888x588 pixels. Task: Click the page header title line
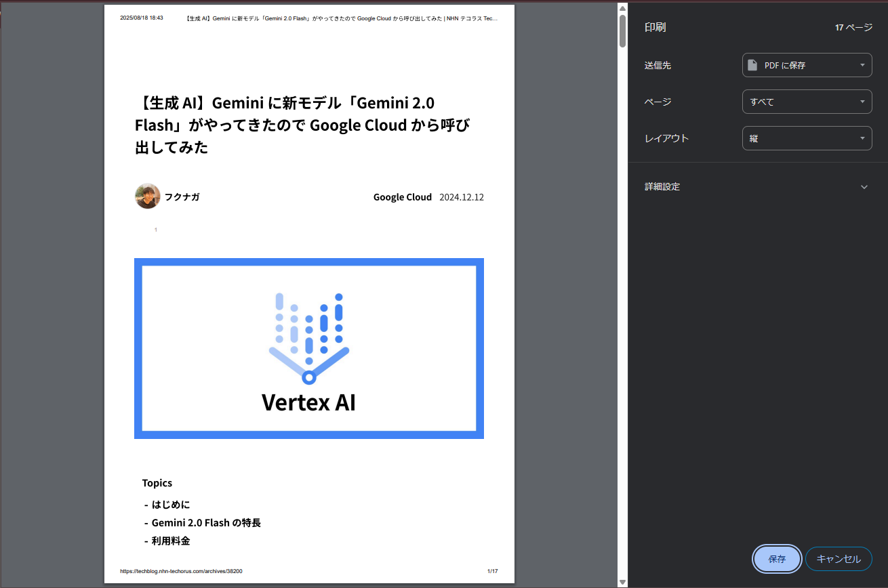point(342,18)
